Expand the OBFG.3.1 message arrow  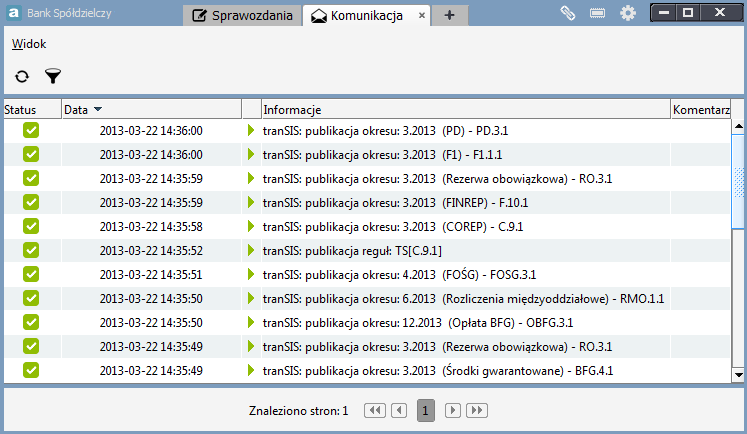pos(251,322)
